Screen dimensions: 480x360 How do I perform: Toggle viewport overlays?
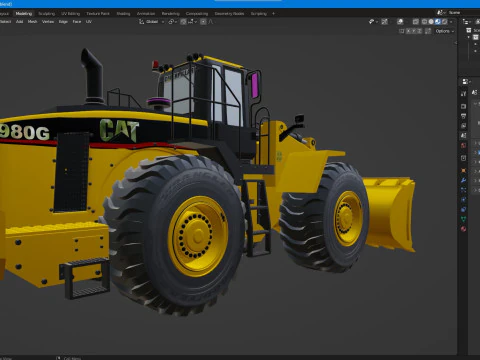coord(400,22)
